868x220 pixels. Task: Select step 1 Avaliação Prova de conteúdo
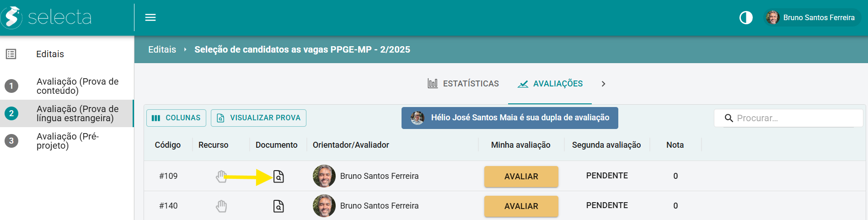coord(67,86)
